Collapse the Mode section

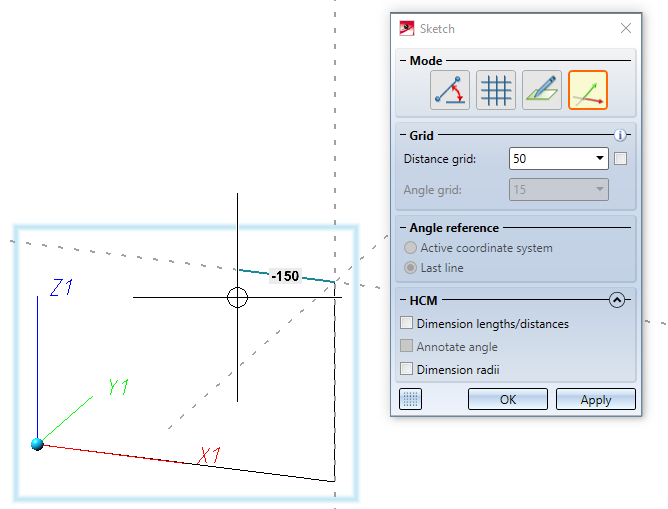(403, 60)
